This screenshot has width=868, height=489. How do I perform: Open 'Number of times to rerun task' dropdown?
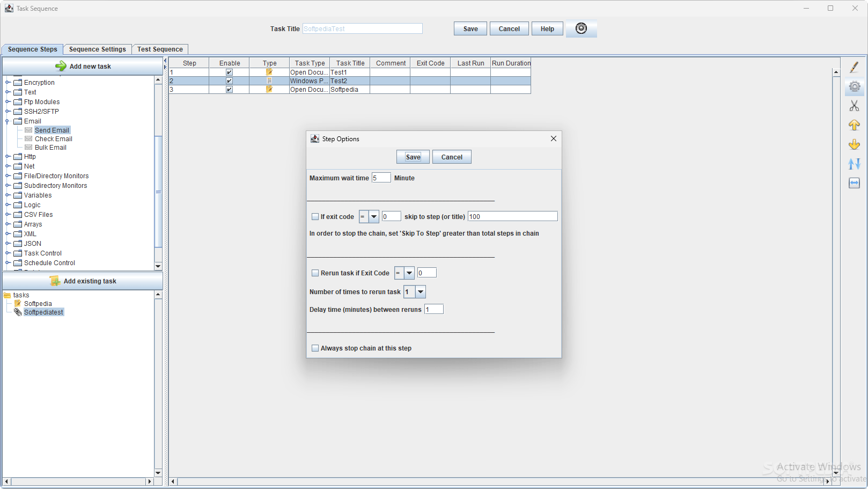pyautogui.click(x=420, y=291)
